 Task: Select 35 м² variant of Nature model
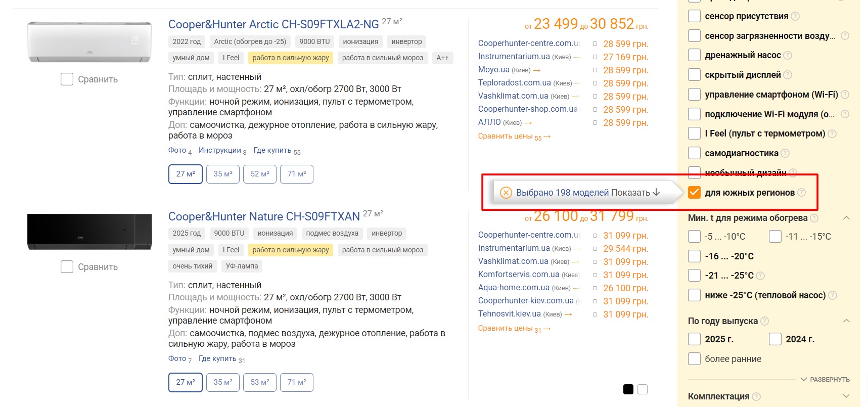click(223, 382)
